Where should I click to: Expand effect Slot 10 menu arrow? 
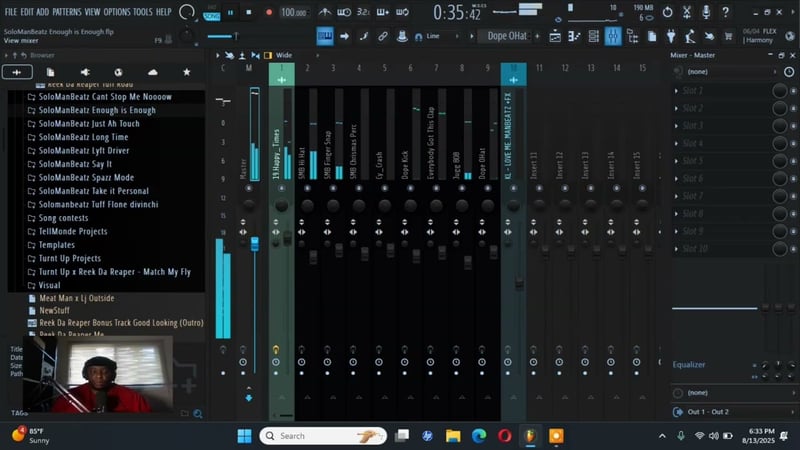[x=677, y=249]
